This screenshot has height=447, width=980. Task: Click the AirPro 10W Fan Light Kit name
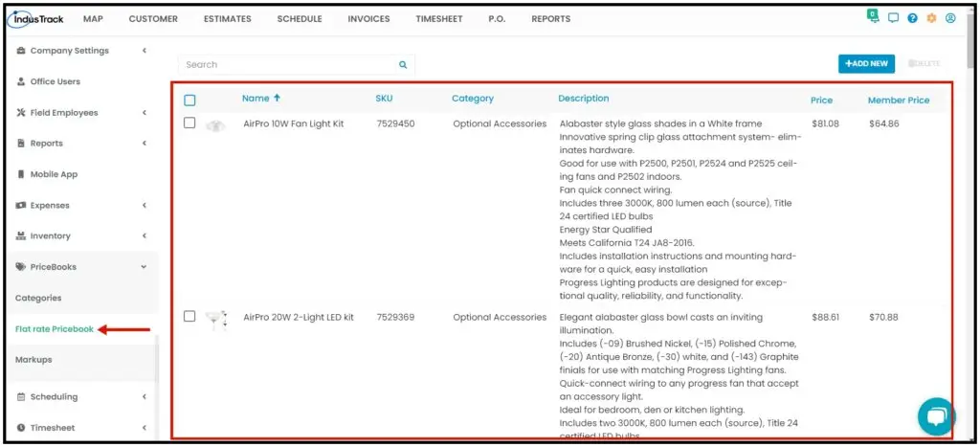294,123
